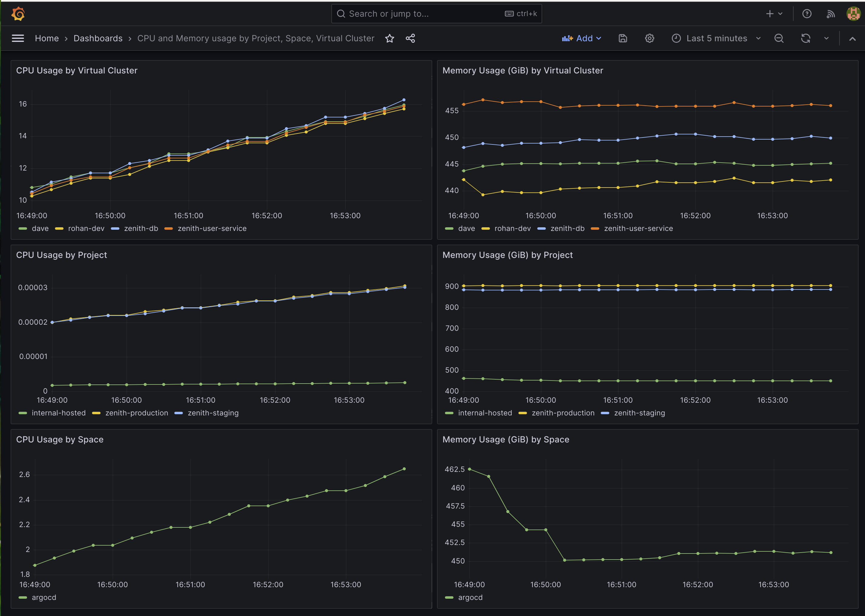Star this dashboard as favorite
The width and height of the screenshot is (865, 616).
point(389,38)
